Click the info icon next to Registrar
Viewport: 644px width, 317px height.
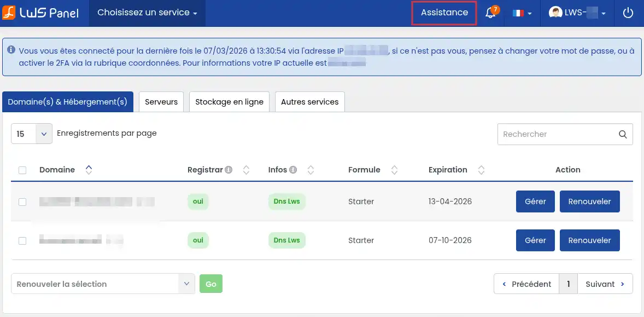pos(229,169)
